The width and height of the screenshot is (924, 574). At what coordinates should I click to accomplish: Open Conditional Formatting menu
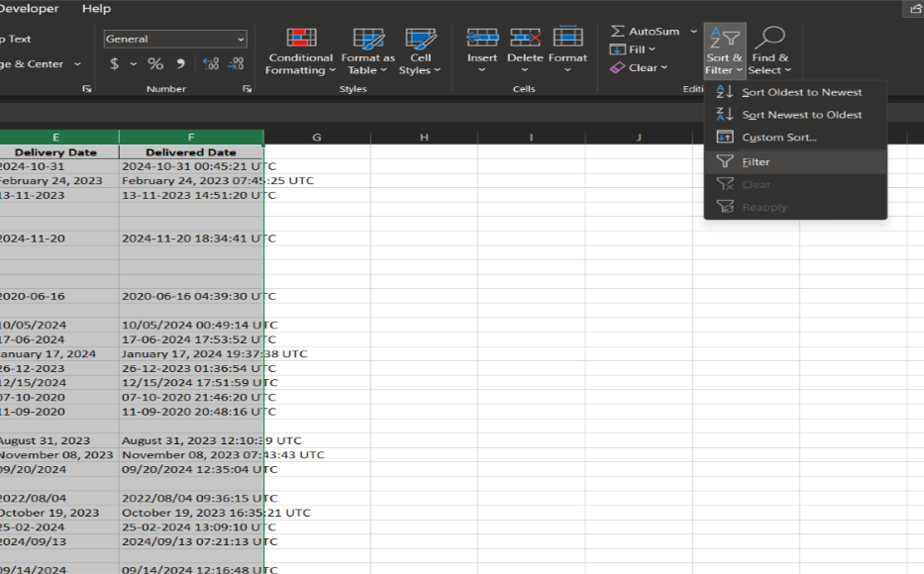pyautogui.click(x=300, y=51)
